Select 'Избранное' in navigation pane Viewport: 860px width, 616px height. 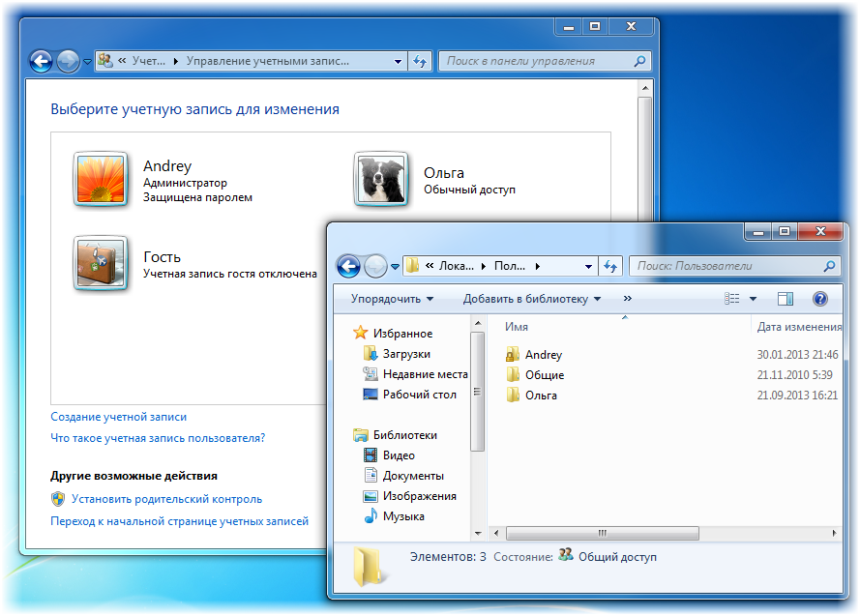pos(402,334)
